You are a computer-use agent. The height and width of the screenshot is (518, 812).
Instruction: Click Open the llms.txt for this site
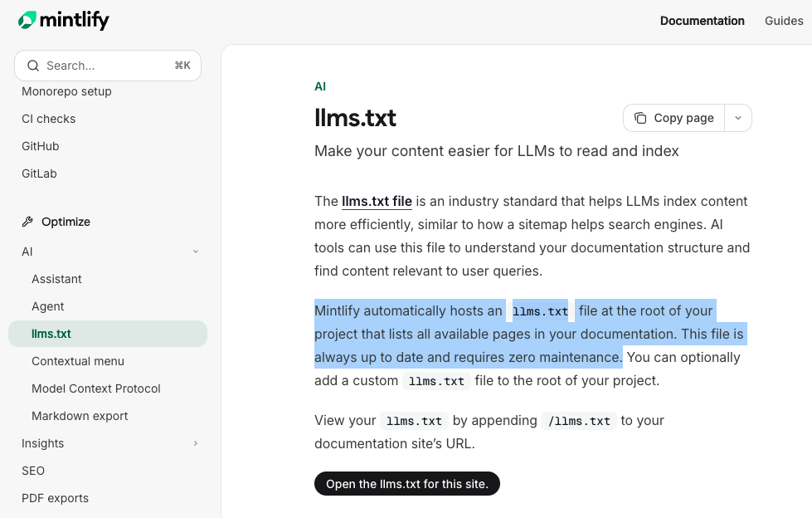pyautogui.click(x=406, y=483)
